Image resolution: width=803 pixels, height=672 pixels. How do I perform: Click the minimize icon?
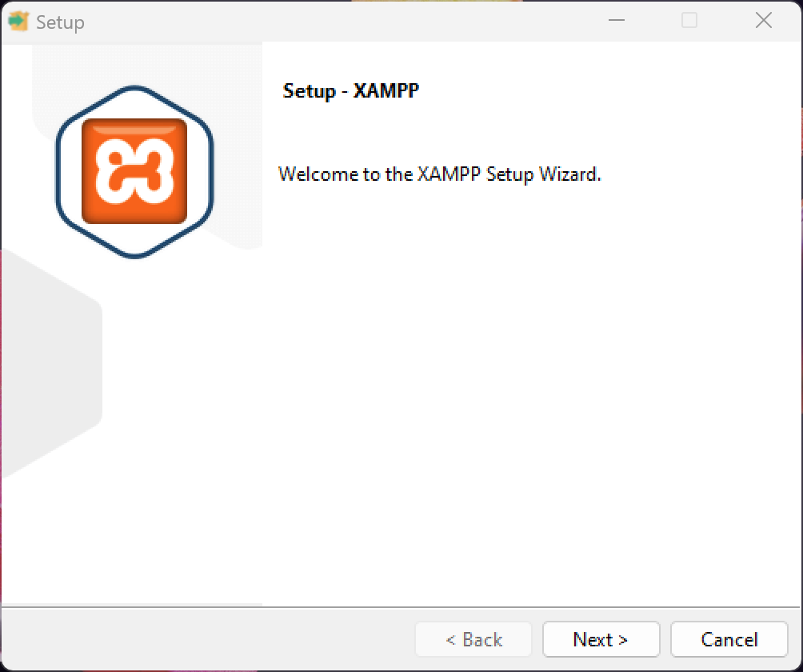pyautogui.click(x=614, y=21)
